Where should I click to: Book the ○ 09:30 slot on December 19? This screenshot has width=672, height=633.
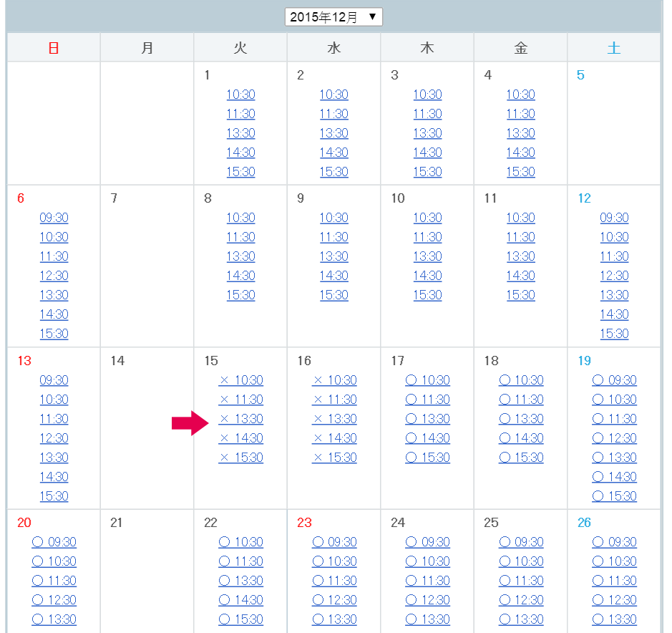coord(615,380)
